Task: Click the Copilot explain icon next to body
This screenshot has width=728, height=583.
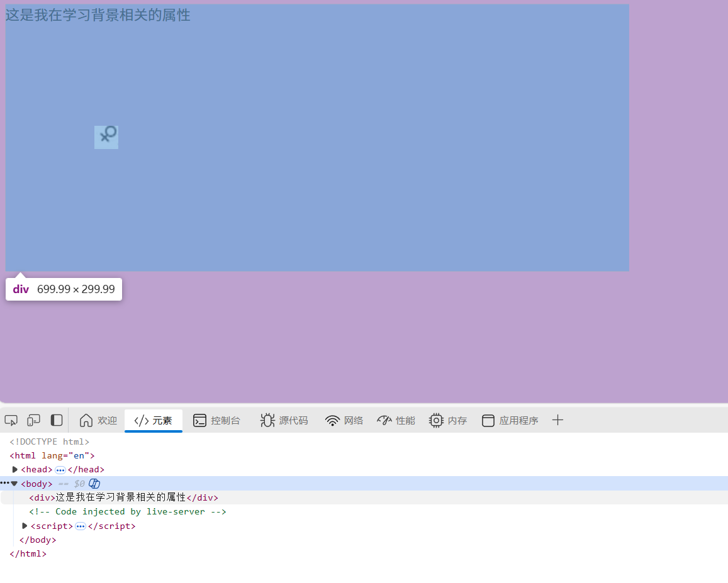Action: [x=94, y=484]
